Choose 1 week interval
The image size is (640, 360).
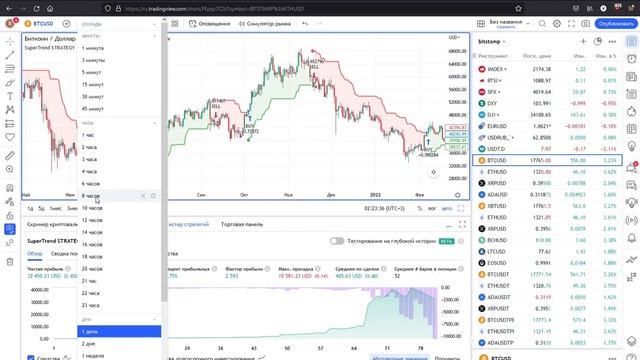(x=119, y=356)
